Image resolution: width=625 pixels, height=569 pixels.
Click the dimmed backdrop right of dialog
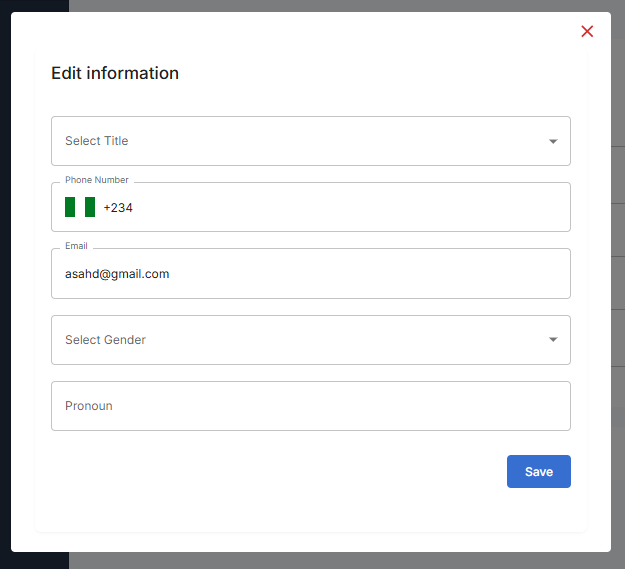(x=618, y=300)
